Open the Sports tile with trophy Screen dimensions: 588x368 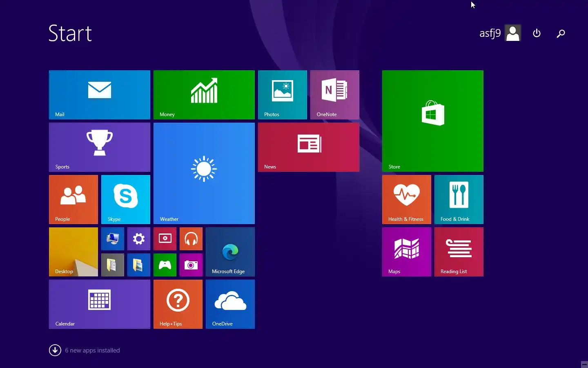point(100,147)
